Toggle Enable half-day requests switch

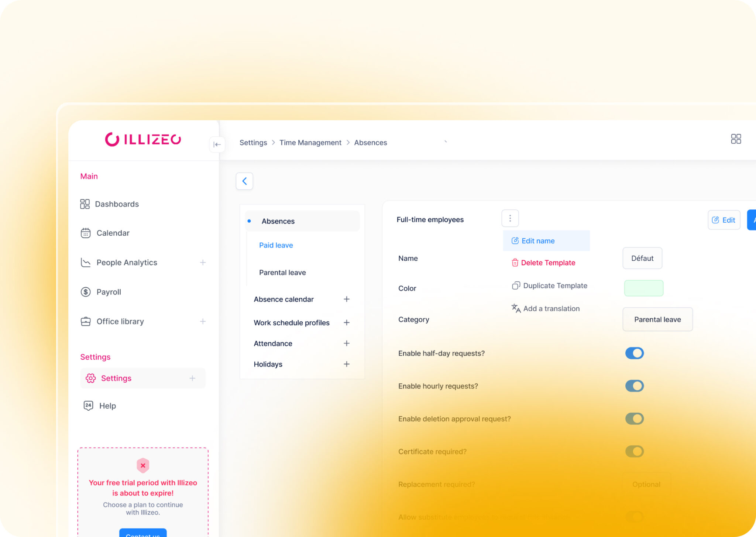point(634,353)
